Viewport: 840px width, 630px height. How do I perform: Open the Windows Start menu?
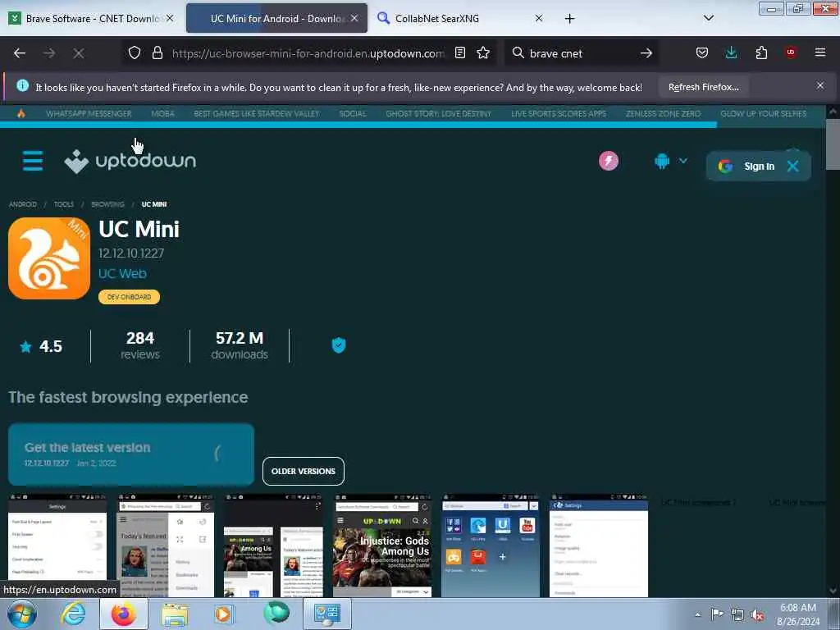point(22,614)
